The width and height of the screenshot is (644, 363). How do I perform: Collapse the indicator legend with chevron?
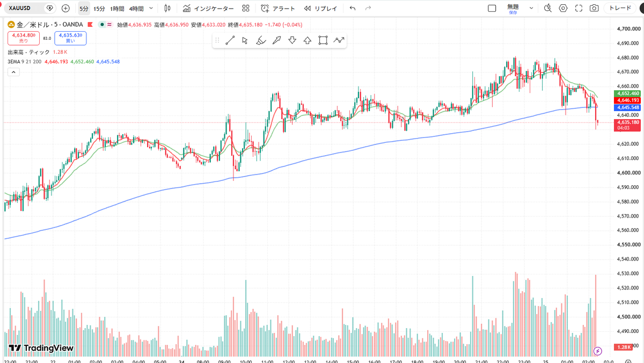tap(13, 72)
